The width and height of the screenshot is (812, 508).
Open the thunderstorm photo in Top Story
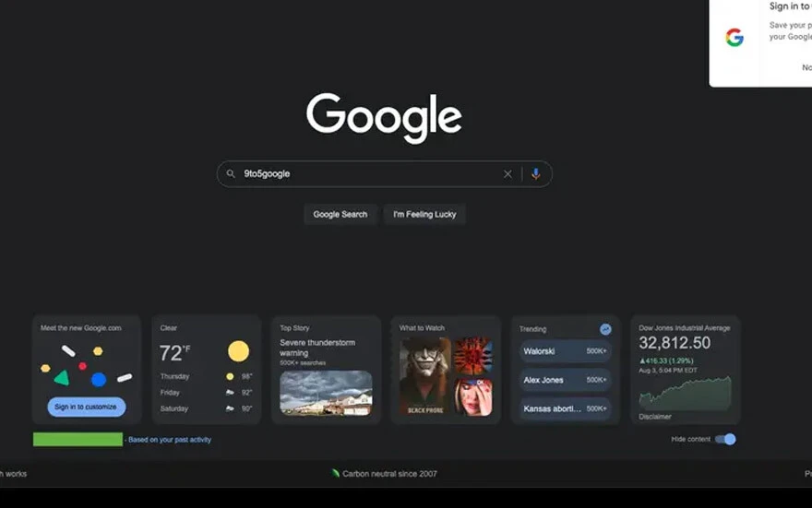[326, 393]
